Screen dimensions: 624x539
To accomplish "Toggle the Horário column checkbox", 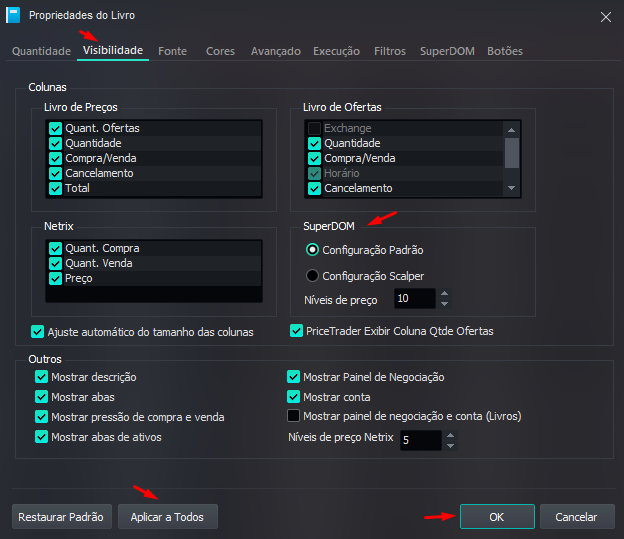I will pyautogui.click(x=314, y=173).
